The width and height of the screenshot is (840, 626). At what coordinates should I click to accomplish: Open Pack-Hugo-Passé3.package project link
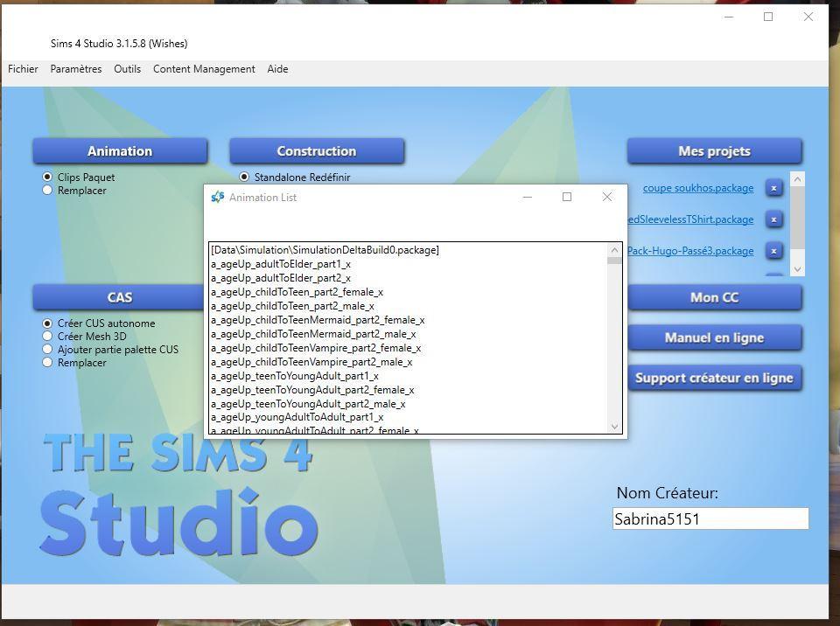coord(690,251)
